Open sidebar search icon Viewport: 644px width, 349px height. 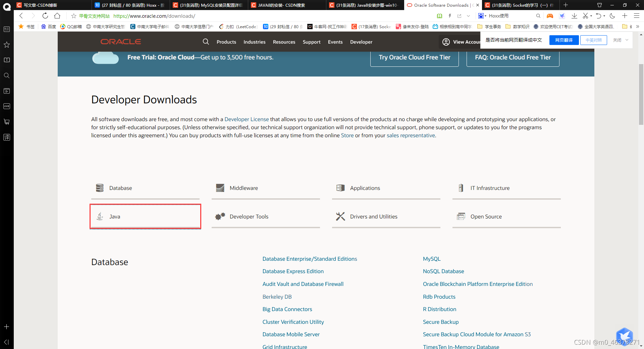coord(7,76)
